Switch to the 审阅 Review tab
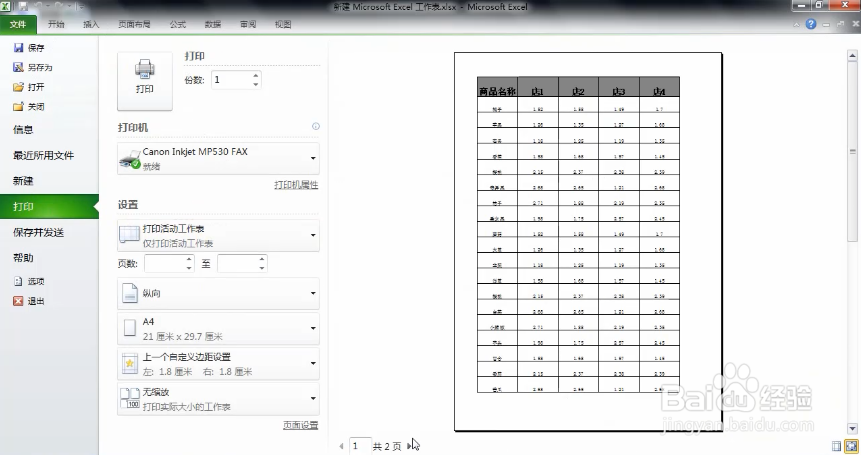This screenshot has width=861, height=455. (248, 24)
